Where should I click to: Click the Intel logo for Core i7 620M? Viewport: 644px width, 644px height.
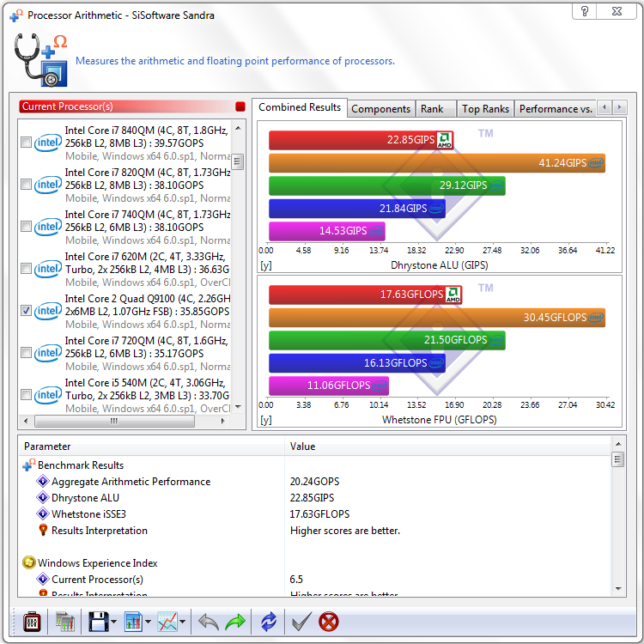[x=48, y=269]
